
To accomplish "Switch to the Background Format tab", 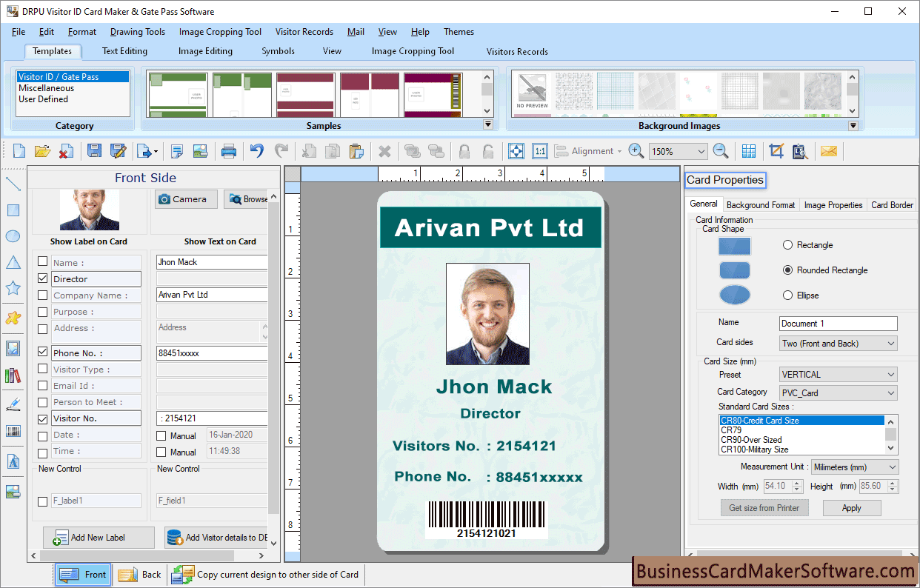I will tap(761, 204).
